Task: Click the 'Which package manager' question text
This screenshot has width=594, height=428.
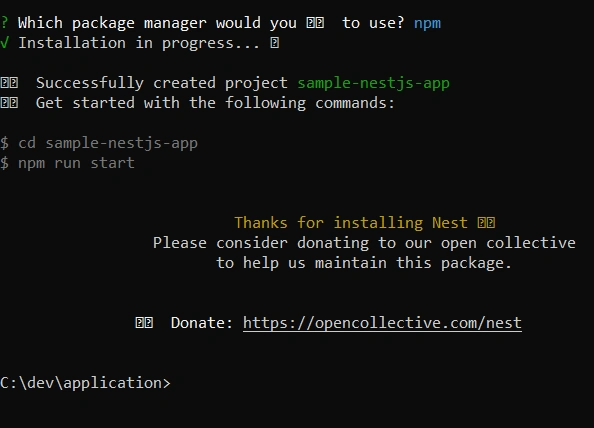Action: (211, 23)
